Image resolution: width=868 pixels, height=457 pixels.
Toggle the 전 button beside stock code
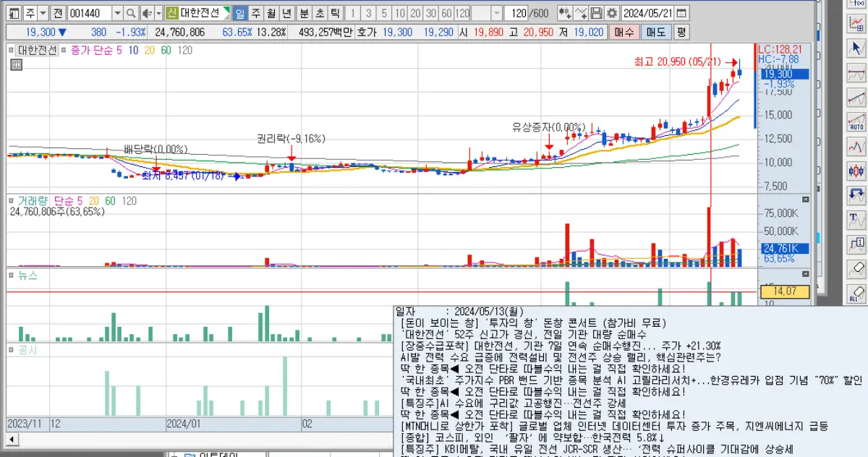(x=57, y=14)
